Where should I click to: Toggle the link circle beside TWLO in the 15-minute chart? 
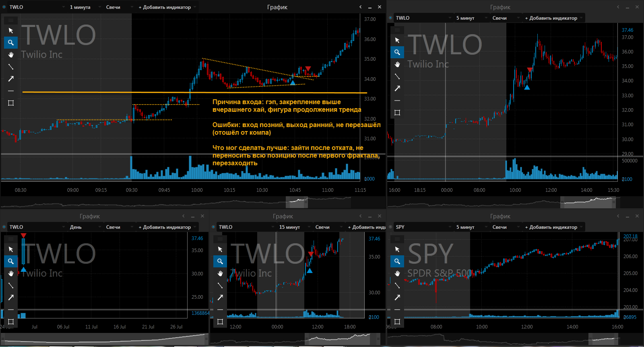coord(213,227)
